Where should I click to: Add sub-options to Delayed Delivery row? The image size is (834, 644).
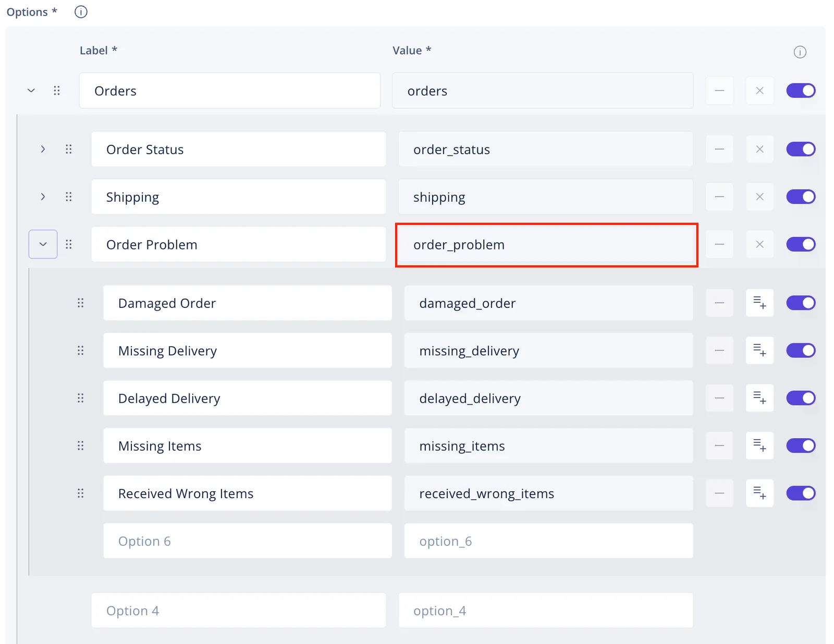pyautogui.click(x=759, y=398)
